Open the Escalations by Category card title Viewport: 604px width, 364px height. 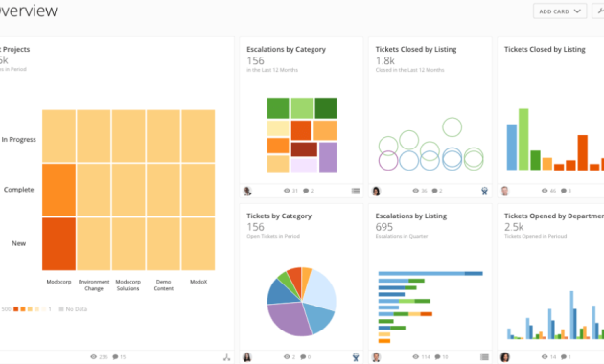[287, 49]
